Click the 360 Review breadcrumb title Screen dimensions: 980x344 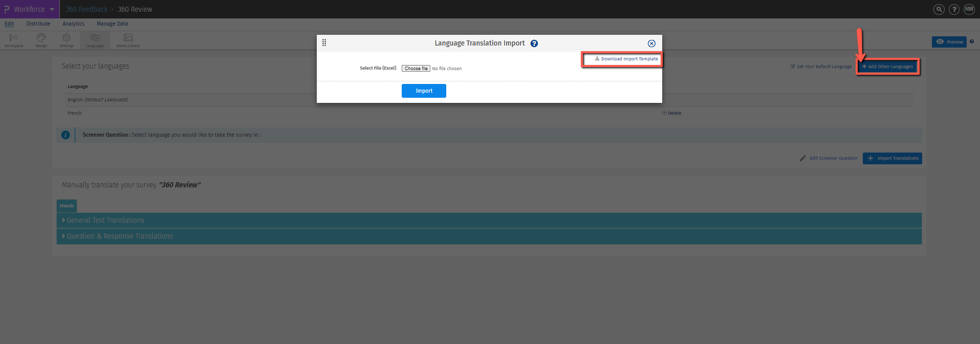(135, 9)
